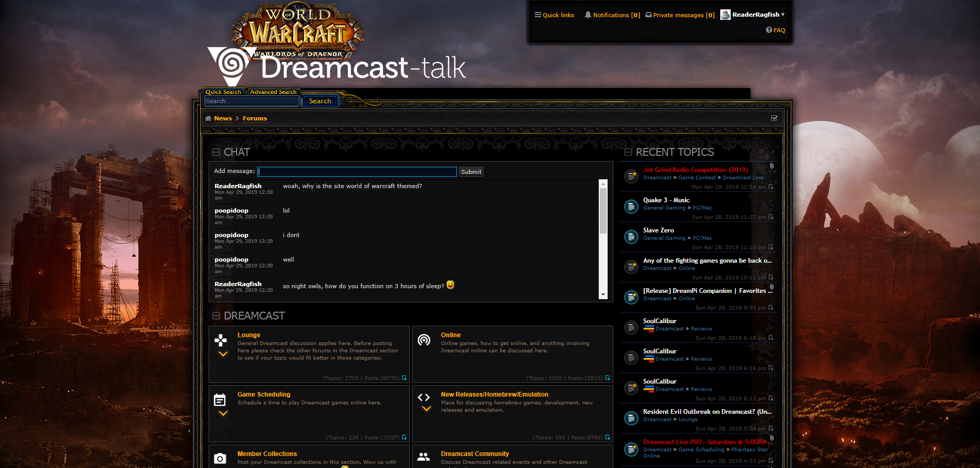The height and width of the screenshot is (468, 980).
Task: View latest post in Homebrew forum icon
Action: [608, 437]
